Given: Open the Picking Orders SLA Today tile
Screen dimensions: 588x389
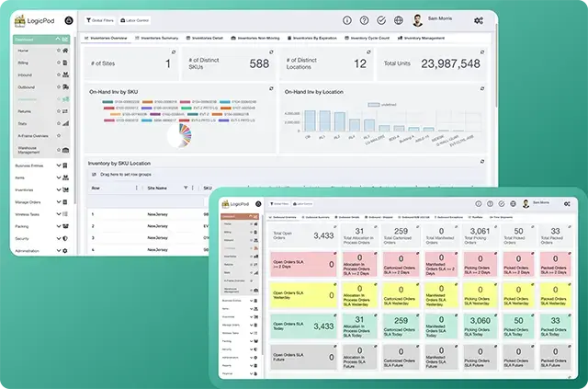Looking at the screenshot, I should click(480, 326).
